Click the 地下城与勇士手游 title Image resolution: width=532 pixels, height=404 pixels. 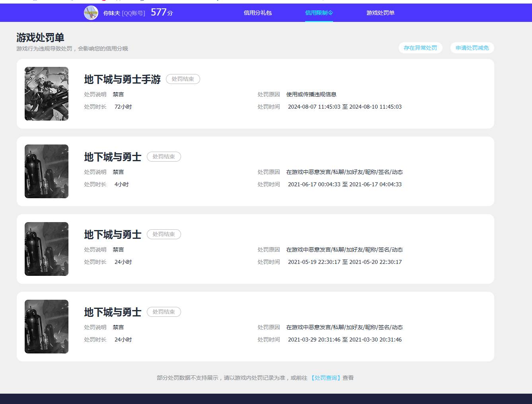pos(122,80)
